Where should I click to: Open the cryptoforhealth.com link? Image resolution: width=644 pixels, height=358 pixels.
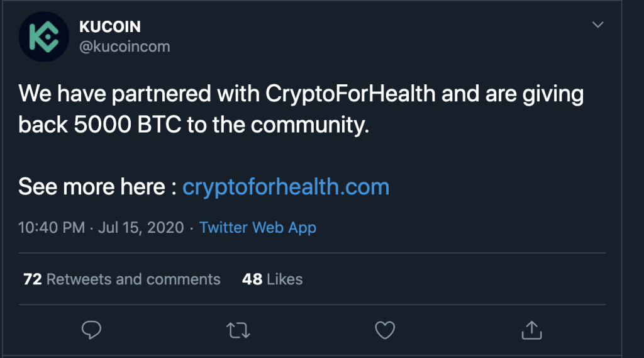click(286, 187)
